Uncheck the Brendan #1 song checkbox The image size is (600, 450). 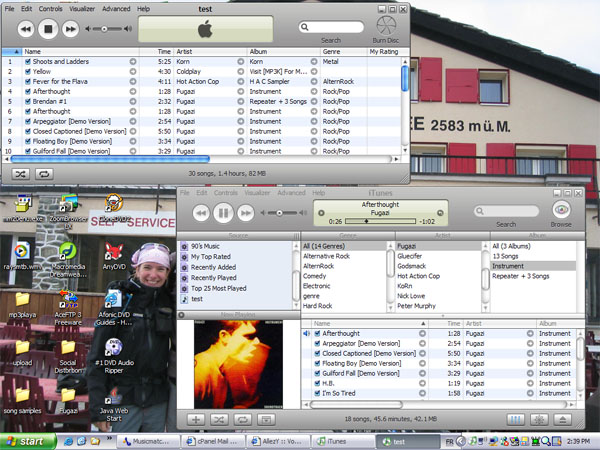[28, 101]
